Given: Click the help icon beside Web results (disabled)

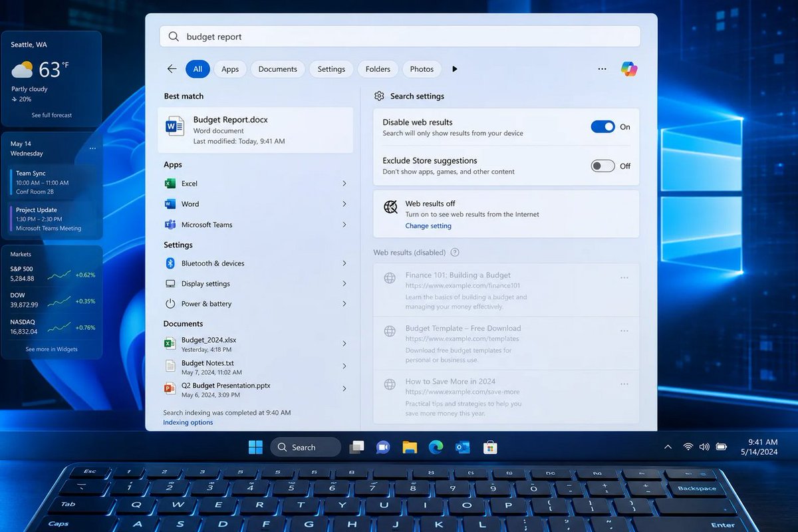Looking at the screenshot, I should (455, 253).
